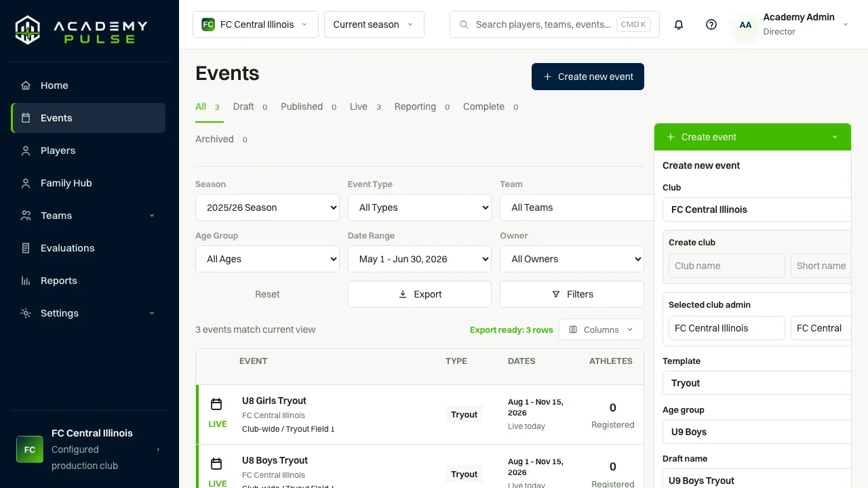Open the help question mark icon
This screenshot has height=488, width=868.
pyautogui.click(x=711, y=24)
